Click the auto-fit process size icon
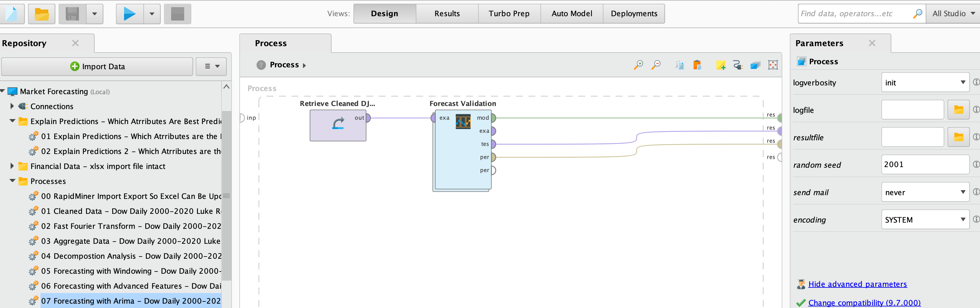The width and height of the screenshot is (980, 308). [x=773, y=65]
